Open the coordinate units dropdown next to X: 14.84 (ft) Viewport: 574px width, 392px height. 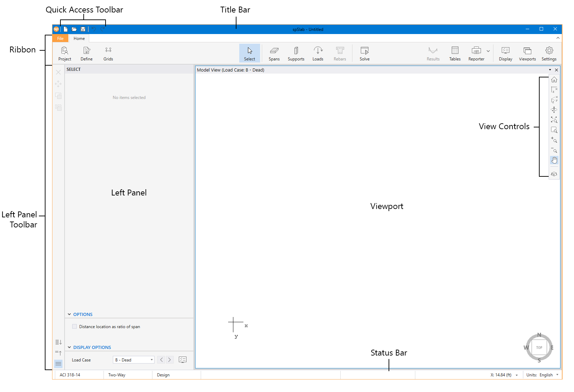(x=517, y=375)
